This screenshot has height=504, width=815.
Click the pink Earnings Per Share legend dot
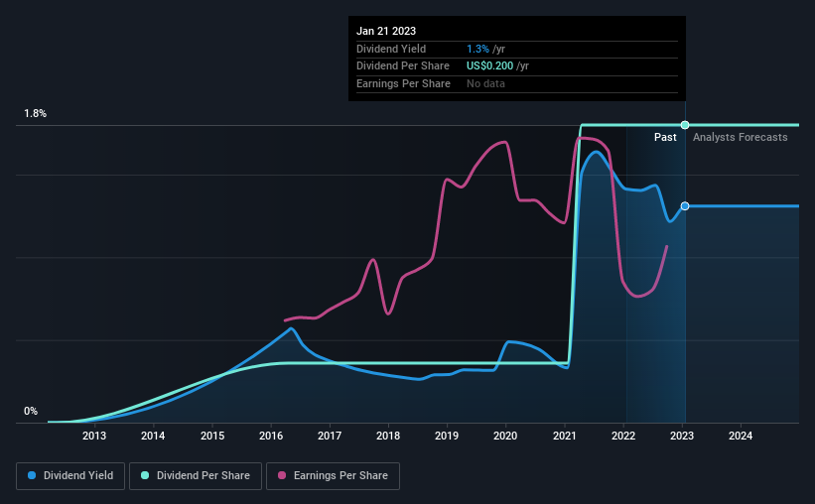pyautogui.click(x=282, y=475)
